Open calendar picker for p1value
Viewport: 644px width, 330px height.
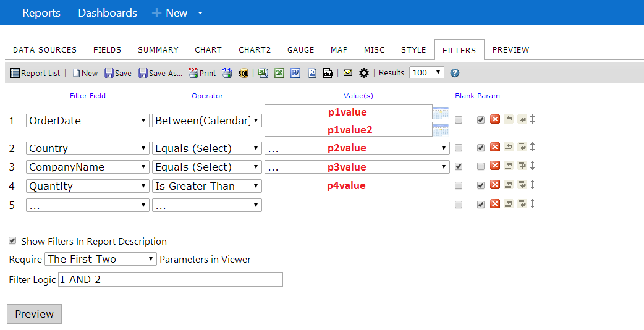pyautogui.click(x=441, y=112)
